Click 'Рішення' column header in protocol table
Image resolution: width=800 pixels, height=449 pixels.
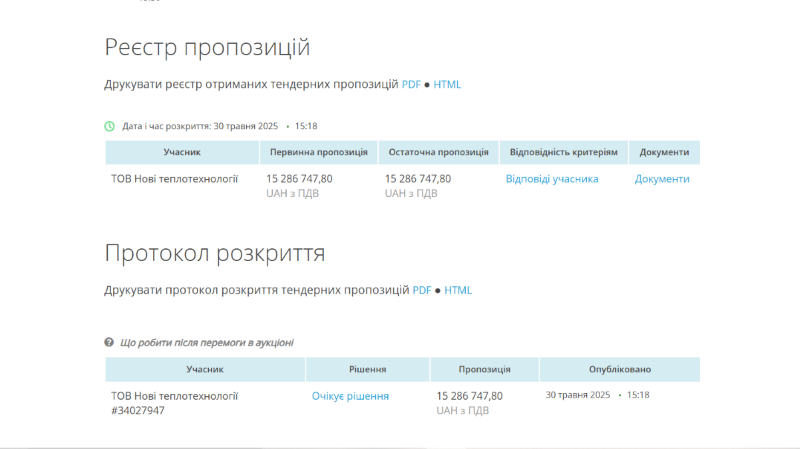click(x=367, y=369)
